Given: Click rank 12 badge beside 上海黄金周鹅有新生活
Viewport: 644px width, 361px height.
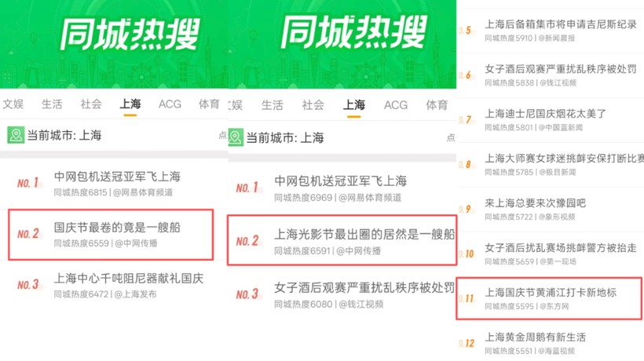Looking at the screenshot, I should 467,343.
